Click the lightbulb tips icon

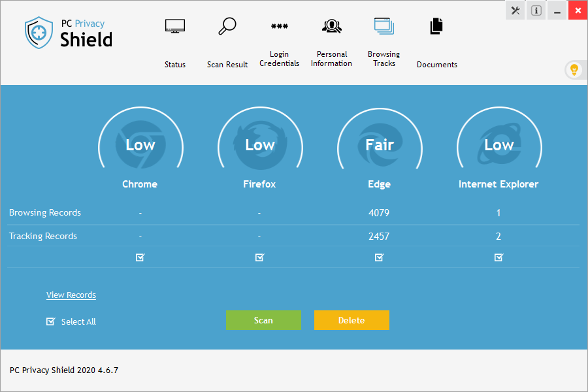coord(574,70)
